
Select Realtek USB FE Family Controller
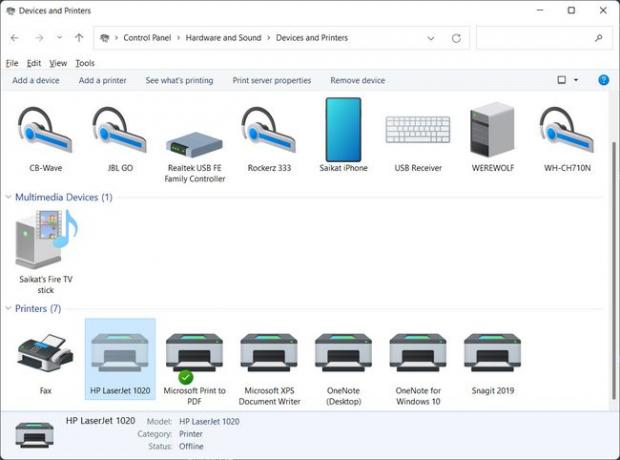195,156
